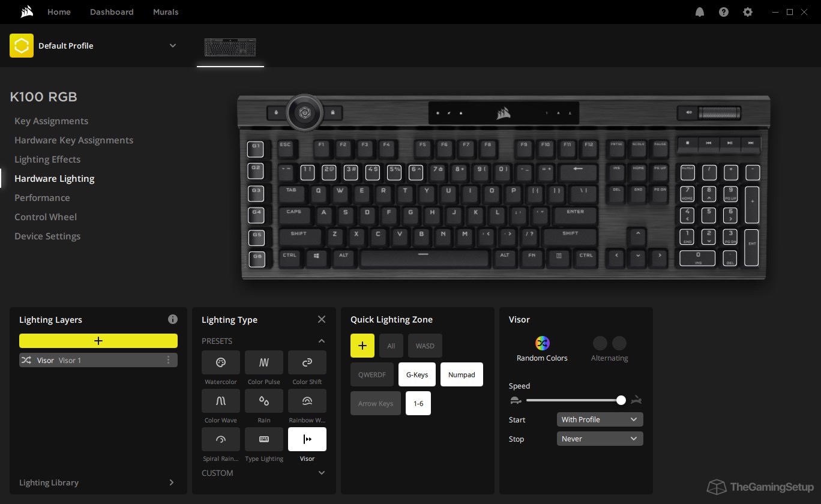Open Key Assignments section
The width and height of the screenshot is (821, 504).
pyautogui.click(x=51, y=121)
